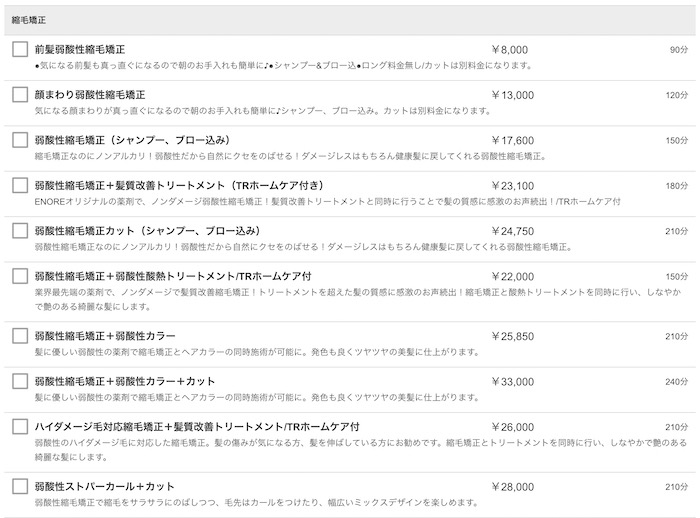Click the ￥25,850 price

click(512, 336)
